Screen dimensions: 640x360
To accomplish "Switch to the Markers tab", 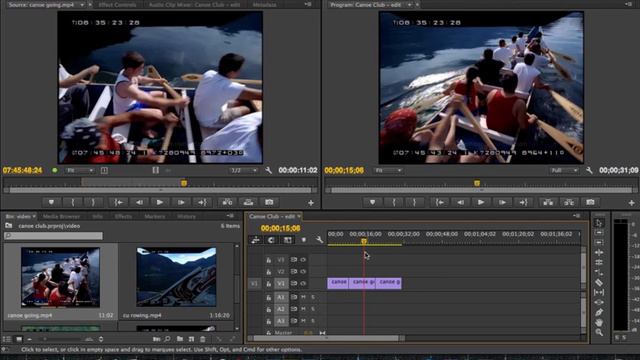I will click(x=155, y=216).
